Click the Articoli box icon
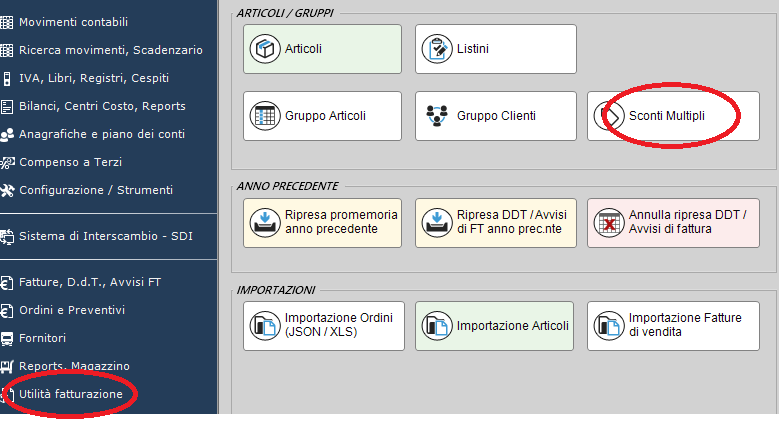 click(265, 49)
